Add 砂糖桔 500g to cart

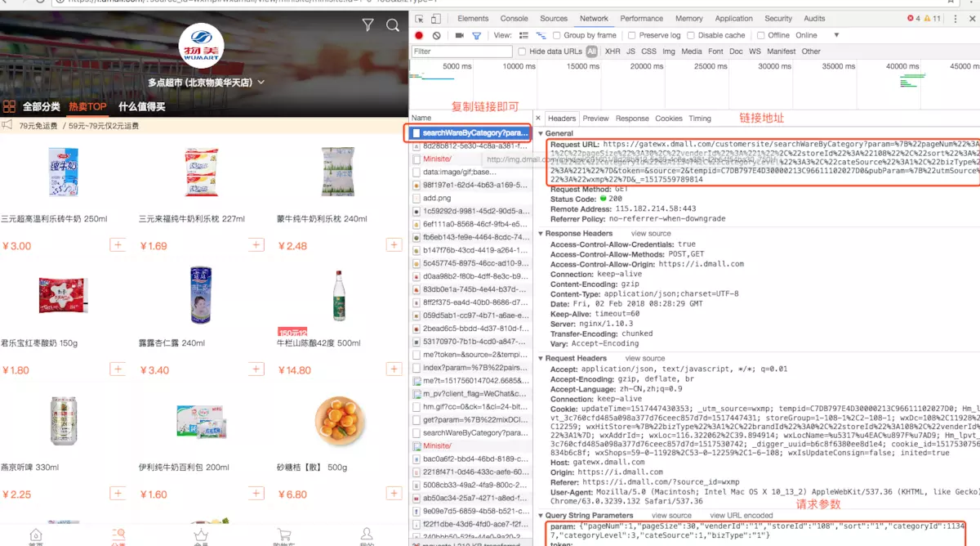coord(394,494)
